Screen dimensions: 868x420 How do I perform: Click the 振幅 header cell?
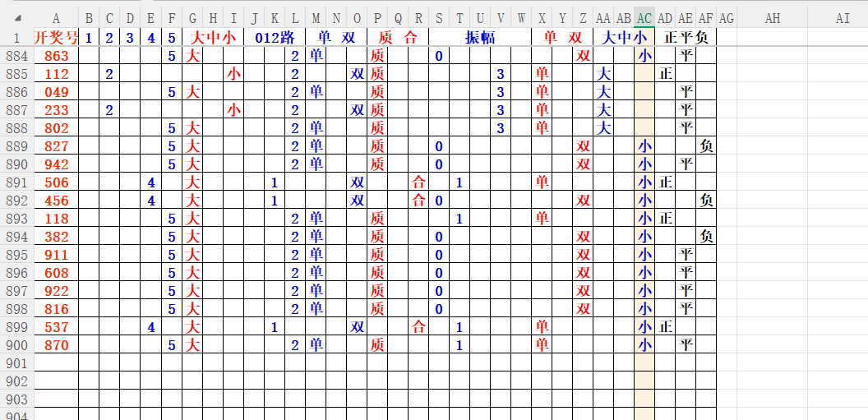pos(480,37)
